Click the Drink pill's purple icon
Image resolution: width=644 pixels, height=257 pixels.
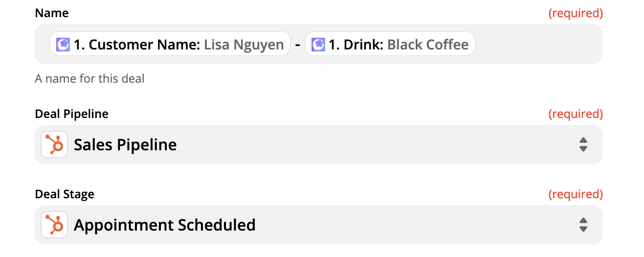coord(318,45)
